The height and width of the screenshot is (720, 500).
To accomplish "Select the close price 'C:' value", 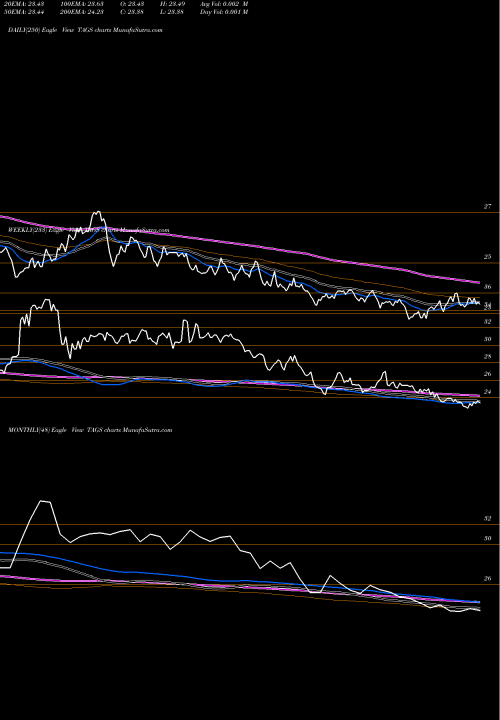I will coord(133,12).
